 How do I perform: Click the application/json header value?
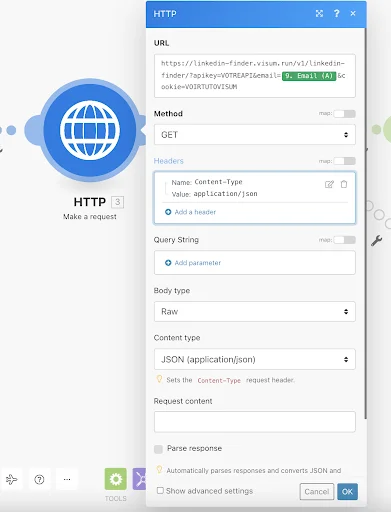pyautogui.click(x=226, y=194)
